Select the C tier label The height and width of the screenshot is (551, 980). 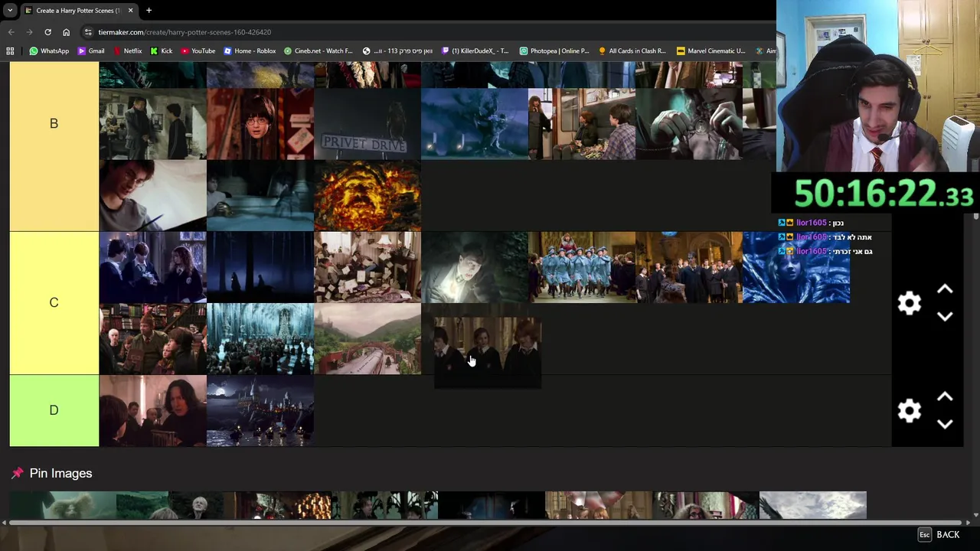click(x=54, y=303)
